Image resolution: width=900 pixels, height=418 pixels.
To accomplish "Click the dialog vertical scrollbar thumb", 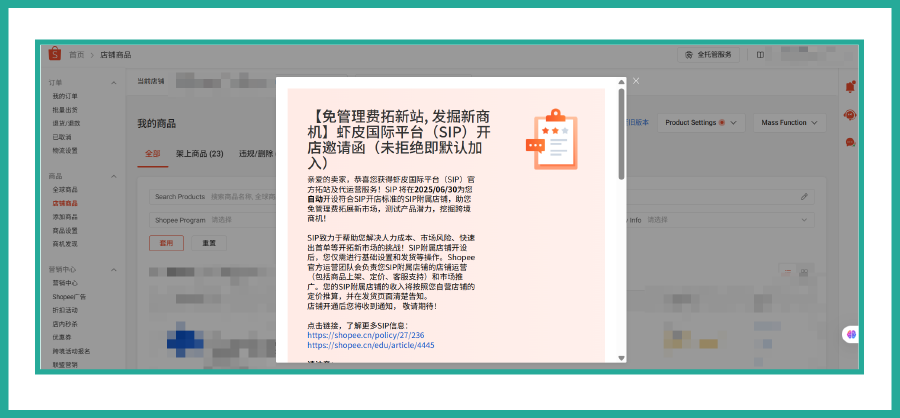I will point(622,134).
